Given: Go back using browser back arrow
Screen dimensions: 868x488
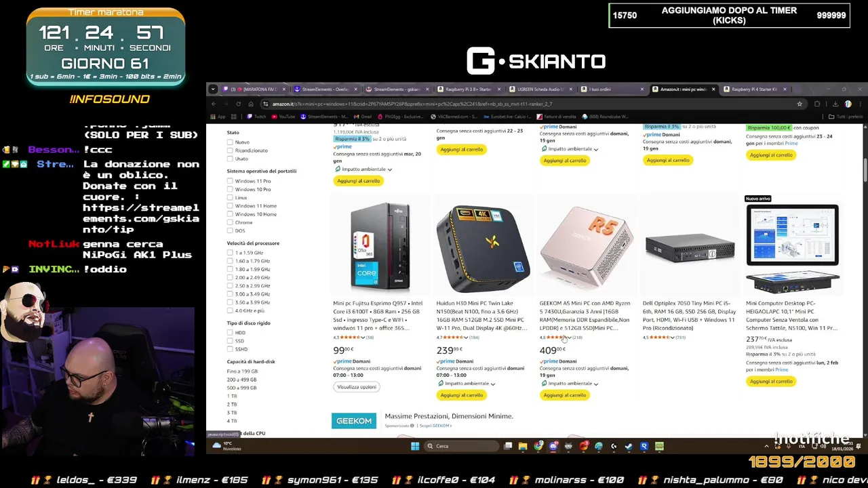Looking at the screenshot, I should (x=214, y=104).
